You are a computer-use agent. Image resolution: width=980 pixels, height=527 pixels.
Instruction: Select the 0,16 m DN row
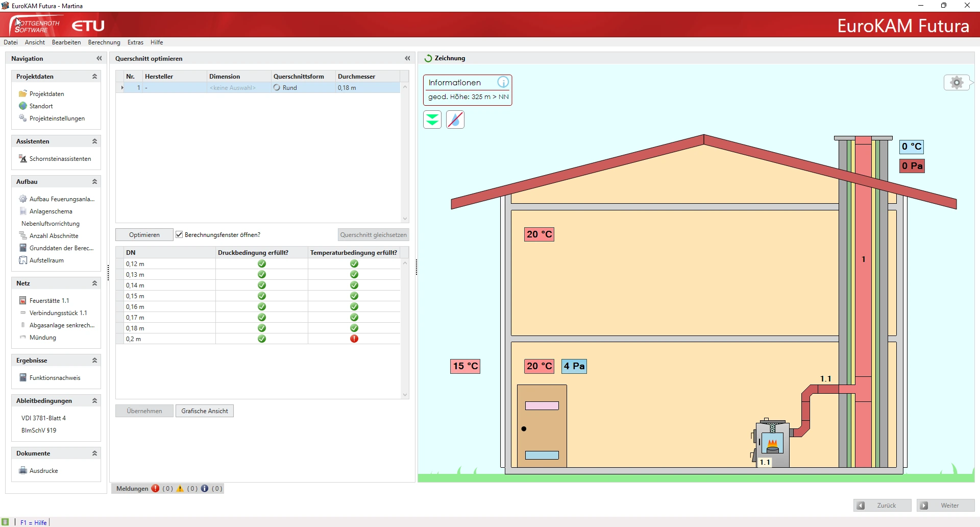click(135, 307)
